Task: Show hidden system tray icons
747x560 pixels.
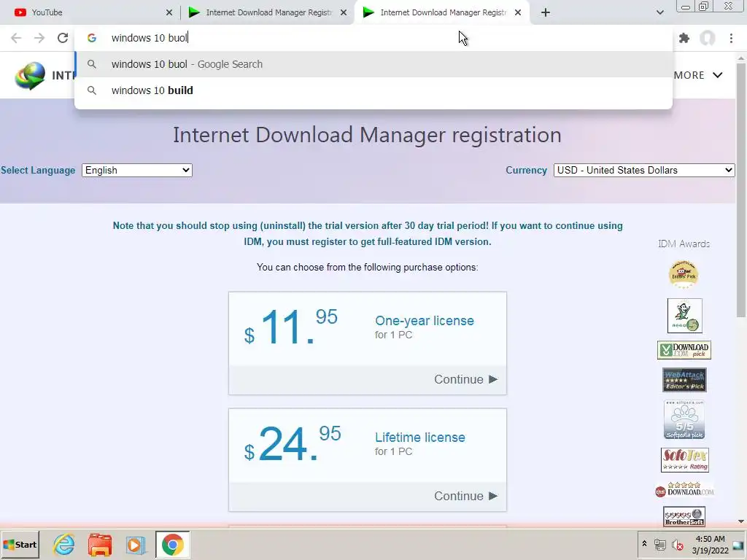Action: 644,544
